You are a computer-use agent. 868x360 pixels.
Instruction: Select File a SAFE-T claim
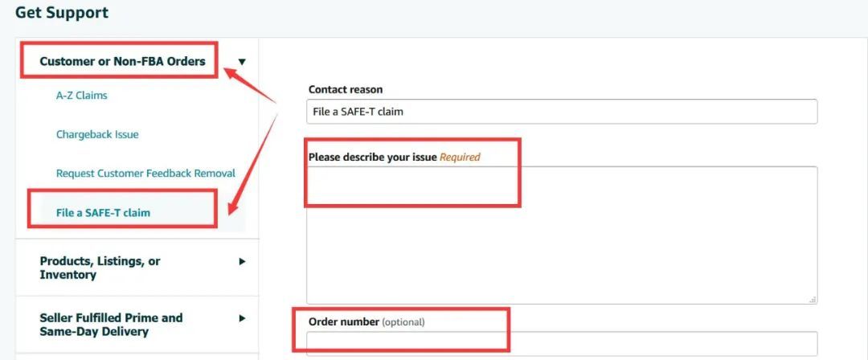[x=103, y=213]
